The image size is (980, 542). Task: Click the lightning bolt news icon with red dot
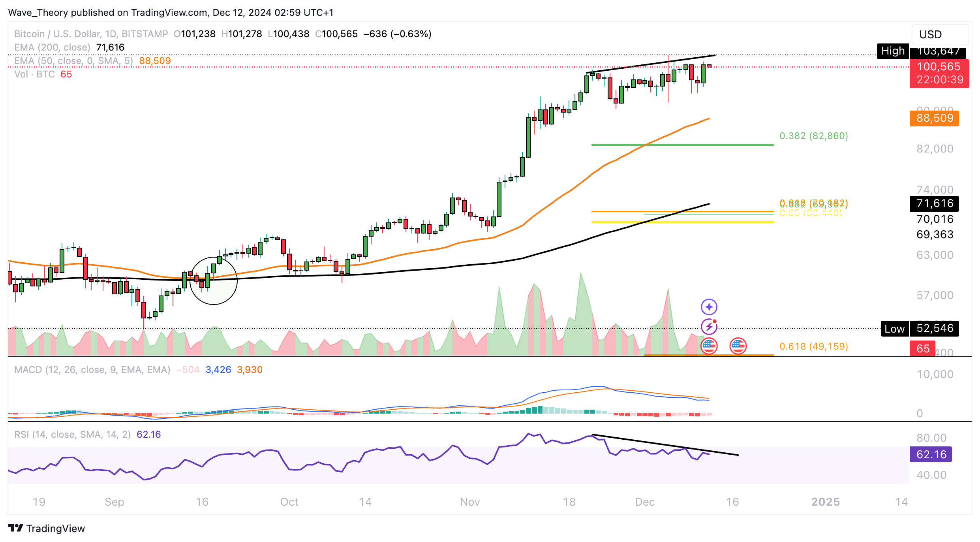tap(709, 327)
